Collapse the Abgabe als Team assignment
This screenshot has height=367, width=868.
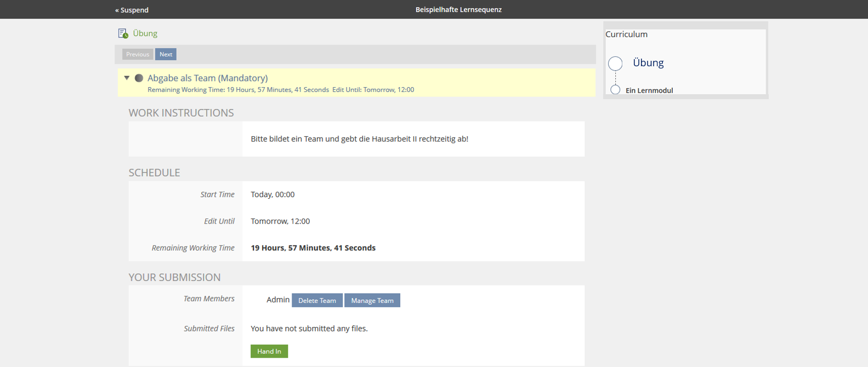[x=127, y=78]
